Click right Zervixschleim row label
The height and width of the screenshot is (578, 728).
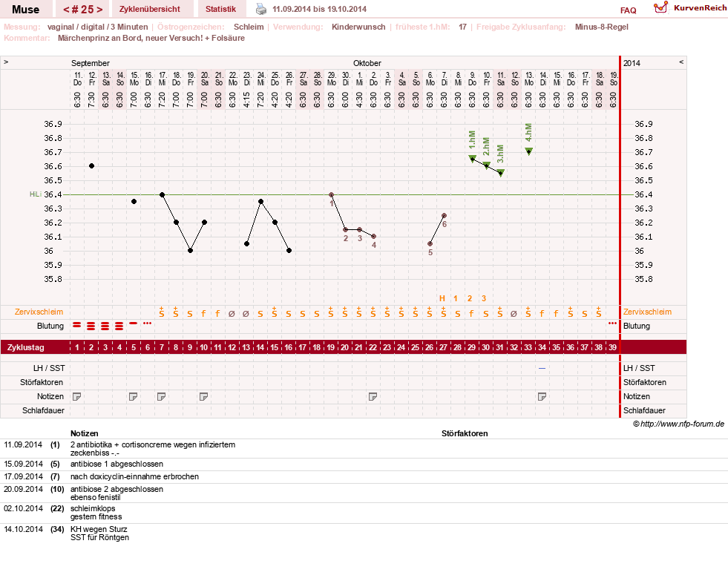coord(647,312)
